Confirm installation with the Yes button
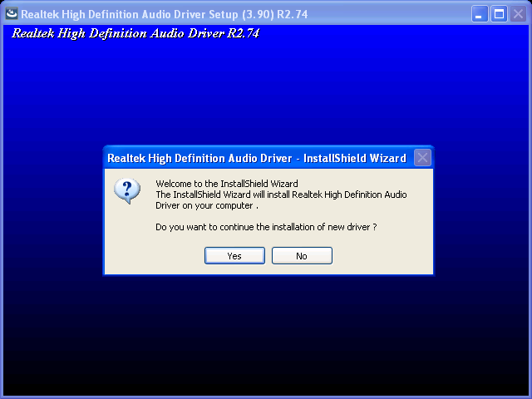This screenshot has height=399, width=532. (234, 255)
